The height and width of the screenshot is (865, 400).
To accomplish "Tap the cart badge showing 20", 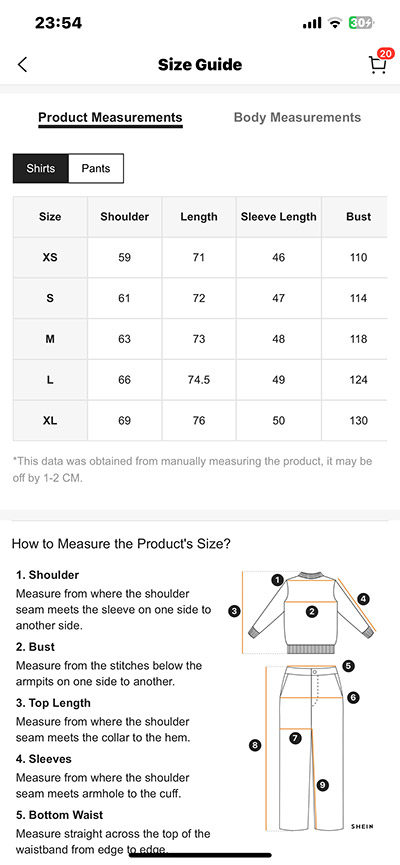I will (386, 54).
